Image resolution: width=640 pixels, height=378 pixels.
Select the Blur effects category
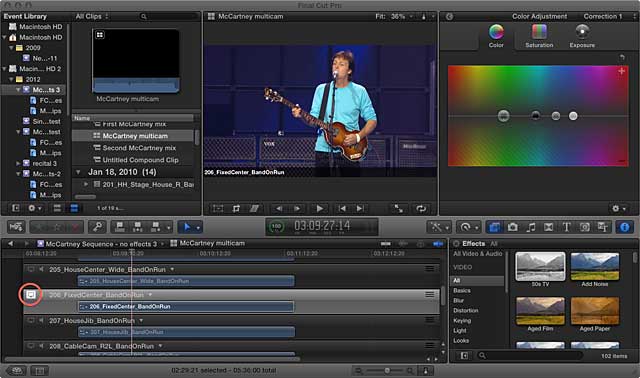[x=459, y=300]
